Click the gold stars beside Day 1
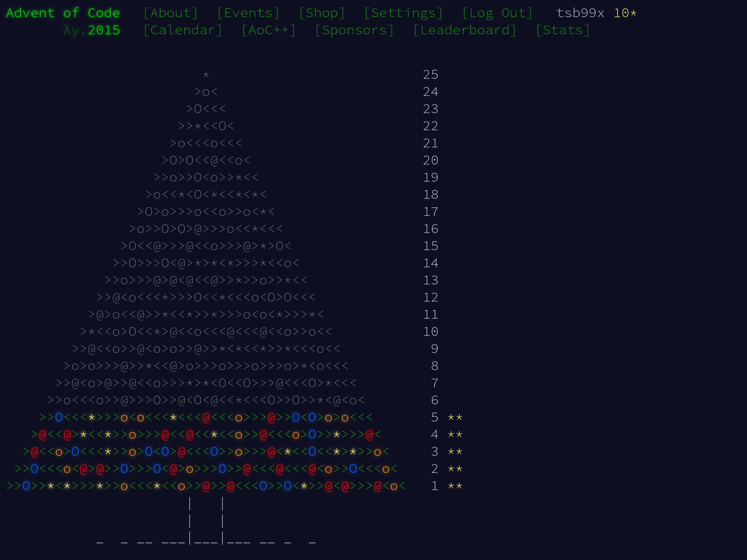This screenshot has width=747, height=560. tap(455, 486)
